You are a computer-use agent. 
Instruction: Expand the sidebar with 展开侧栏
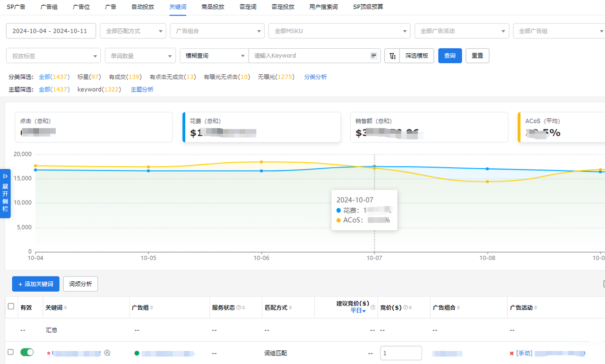click(x=5, y=193)
